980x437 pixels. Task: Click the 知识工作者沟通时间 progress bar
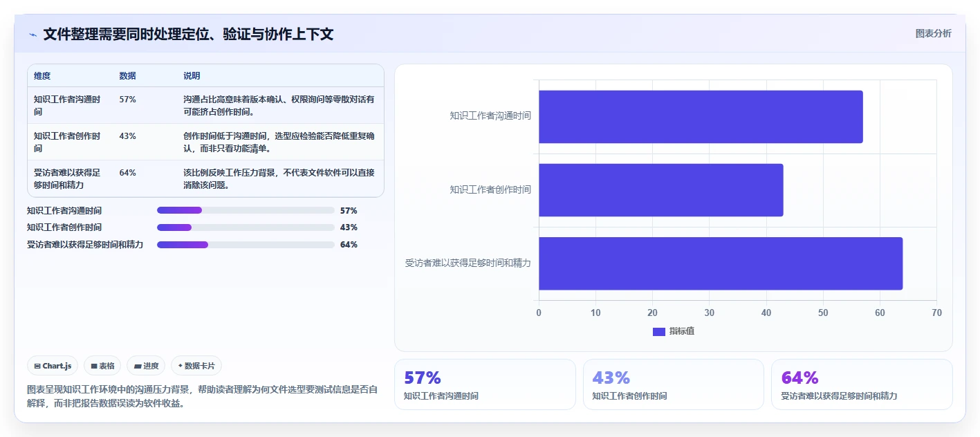246,210
